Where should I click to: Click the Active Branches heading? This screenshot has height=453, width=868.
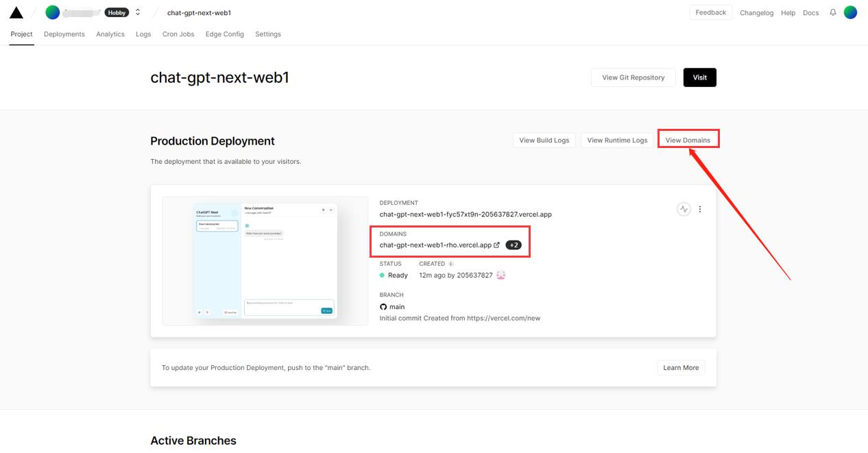pyautogui.click(x=193, y=441)
